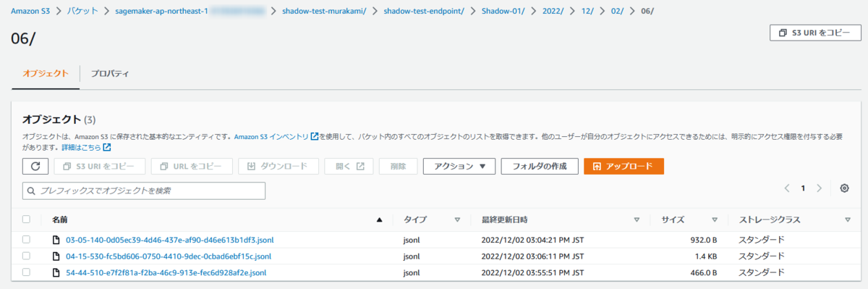Click the S3 URI をコピー button in the objects toolbar
This screenshot has height=289, width=868.
(x=99, y=167)
